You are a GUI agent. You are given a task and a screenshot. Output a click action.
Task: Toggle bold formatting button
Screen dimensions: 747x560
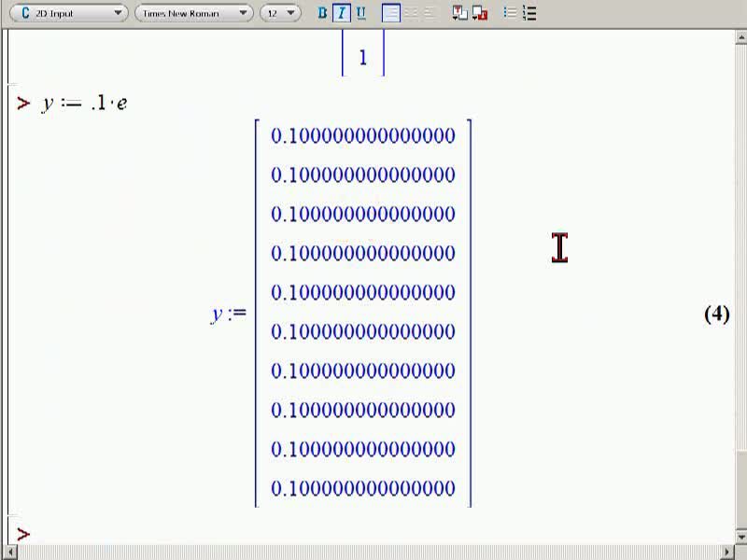[x=322, y=13]
